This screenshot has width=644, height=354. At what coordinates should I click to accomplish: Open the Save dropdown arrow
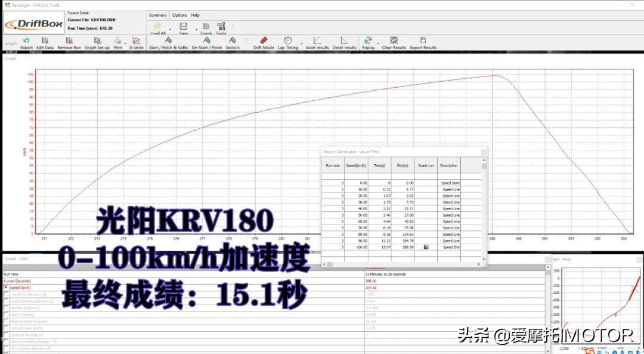point(196,30)
